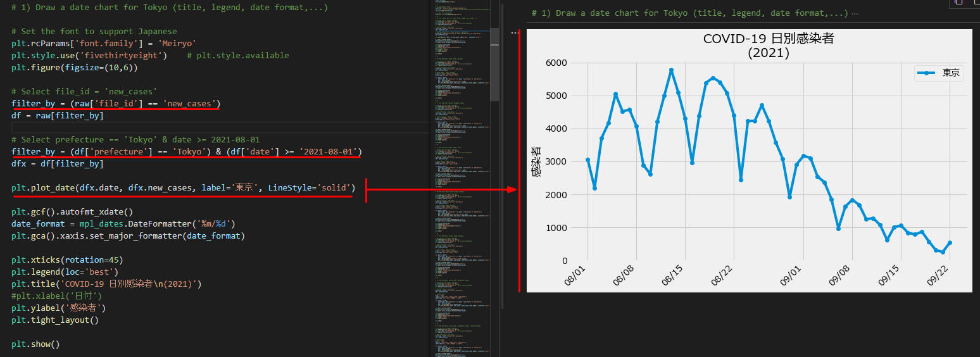
Task: Click the 08/01 x-axis date label
Action: click(x=574, y=276)
